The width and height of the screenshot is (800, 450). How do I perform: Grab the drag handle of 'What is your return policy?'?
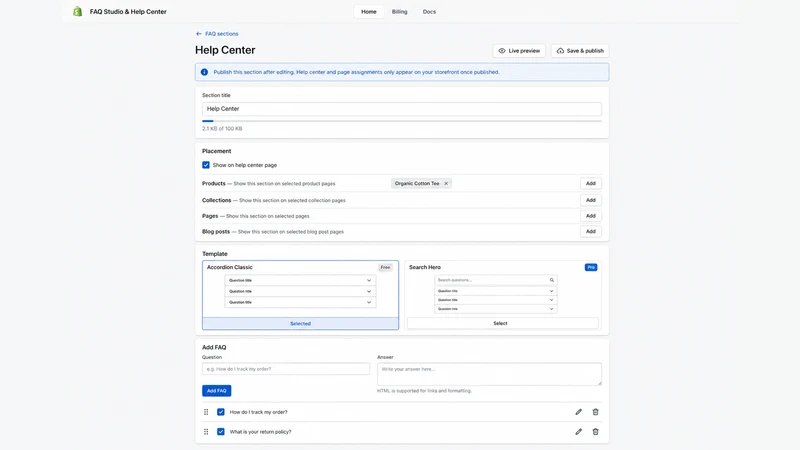206,432
